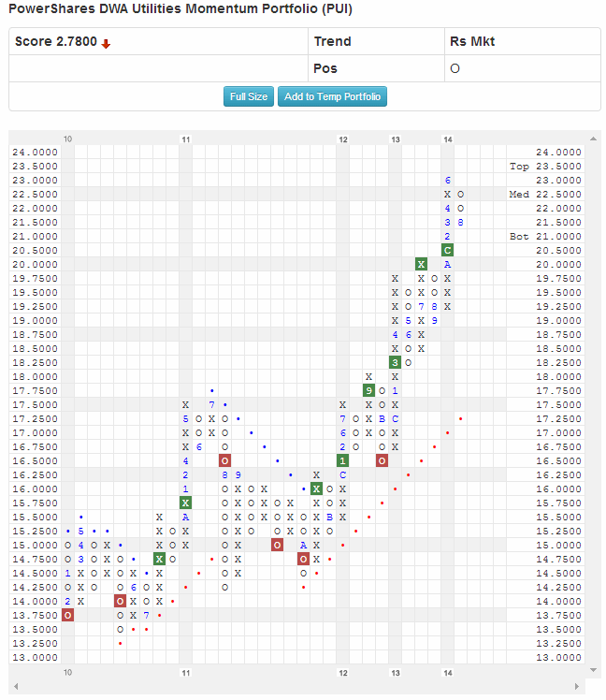Click green C box at 20.5 level
The height and width of the screenshot is (700, 606).
click(x=448, y=250)
